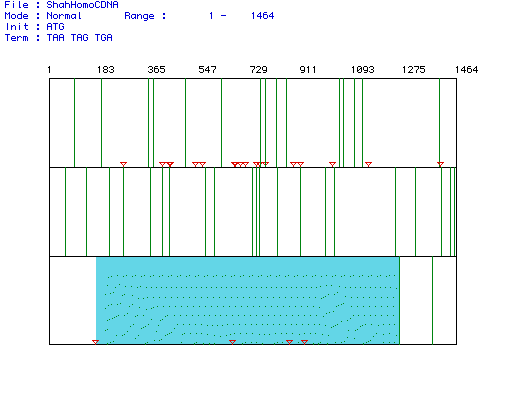Click axis position label 729

pyautogui.click(x=258, y=70)
